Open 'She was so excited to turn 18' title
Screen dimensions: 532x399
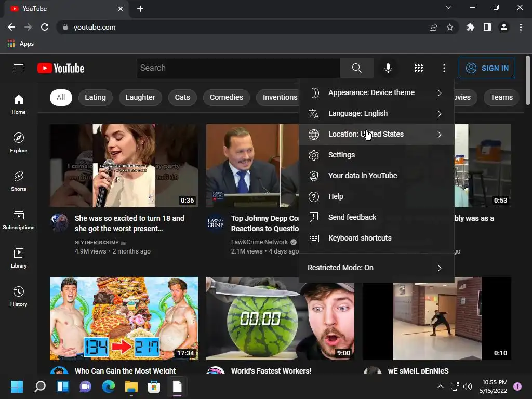coord(129,223)
